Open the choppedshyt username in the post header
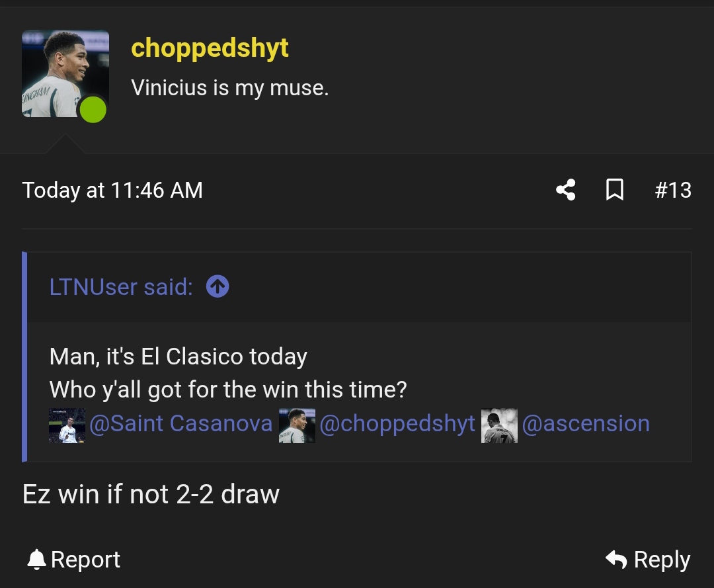 (210, 48)
